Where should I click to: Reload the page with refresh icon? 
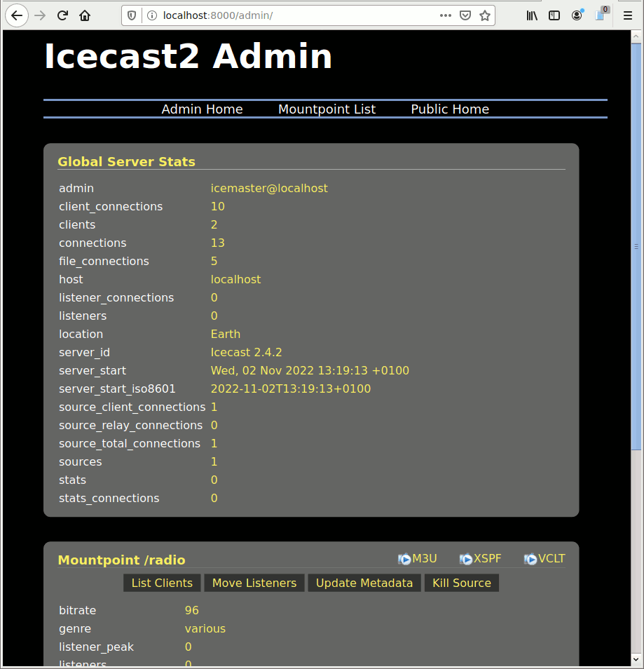[x=62, y=15]
